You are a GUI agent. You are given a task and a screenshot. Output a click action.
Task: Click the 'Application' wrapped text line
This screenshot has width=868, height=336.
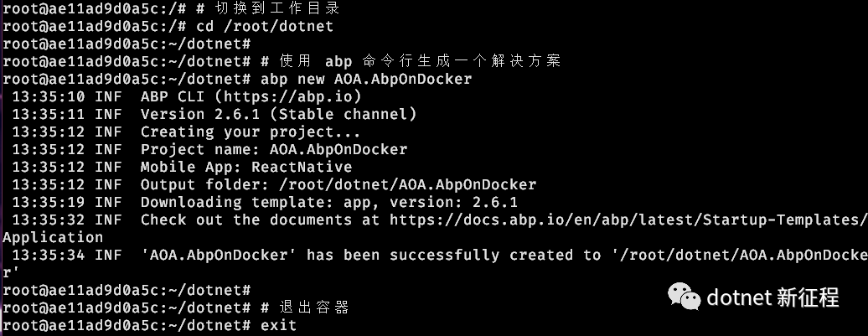pos(53,237)
